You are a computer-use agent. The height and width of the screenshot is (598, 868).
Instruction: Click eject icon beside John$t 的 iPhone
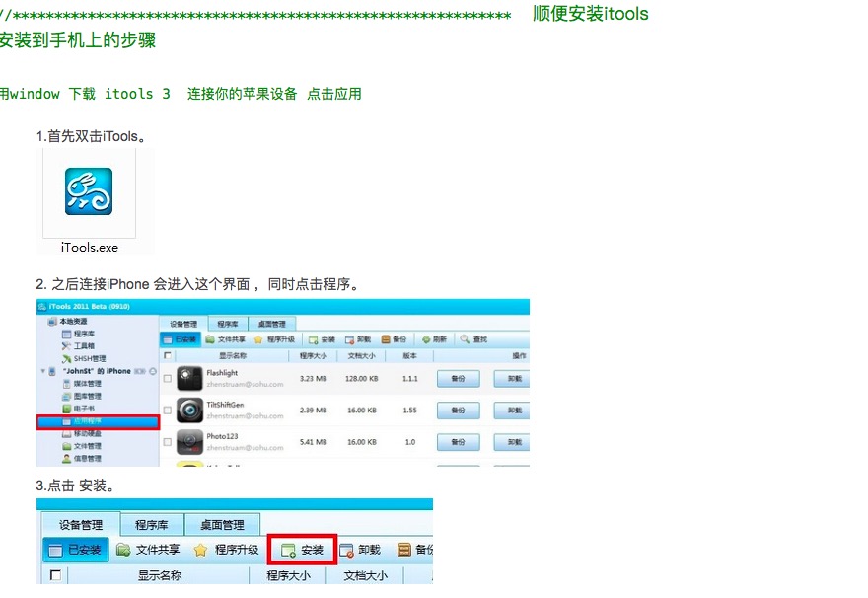pos(153,371)
